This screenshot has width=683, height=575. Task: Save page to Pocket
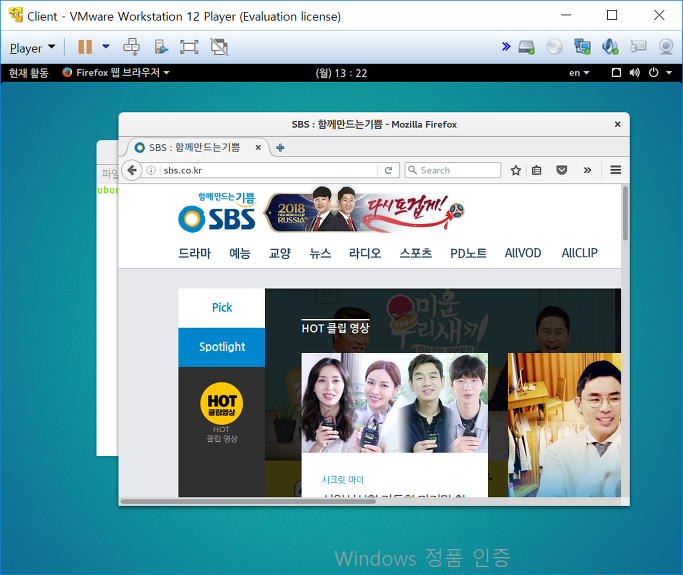pyautogui.click(x=562, y=170)
